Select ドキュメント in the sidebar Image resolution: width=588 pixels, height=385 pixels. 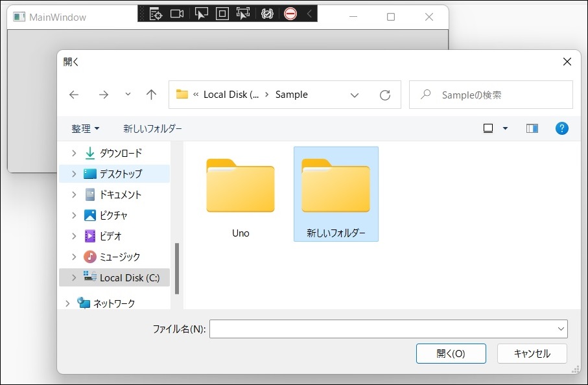pos(112,194)
